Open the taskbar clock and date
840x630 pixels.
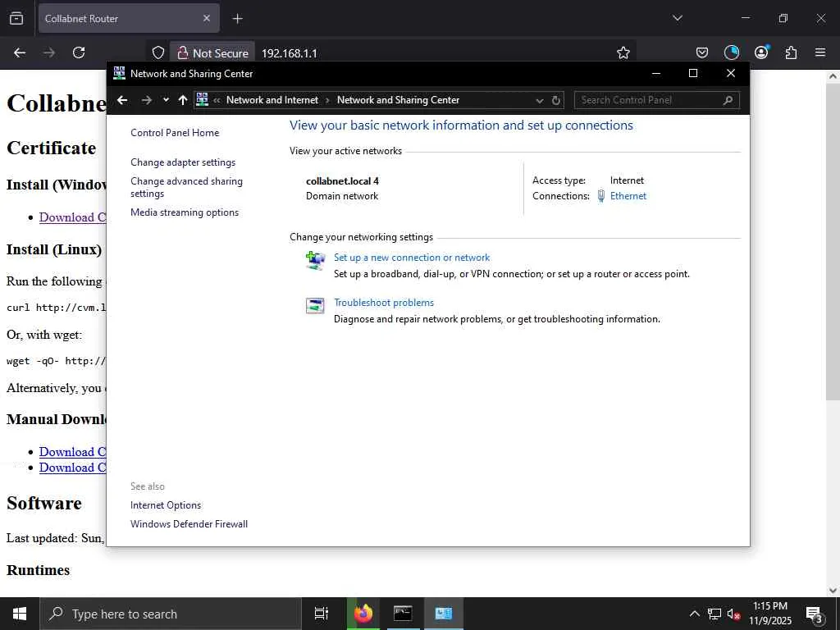[769, 614]
